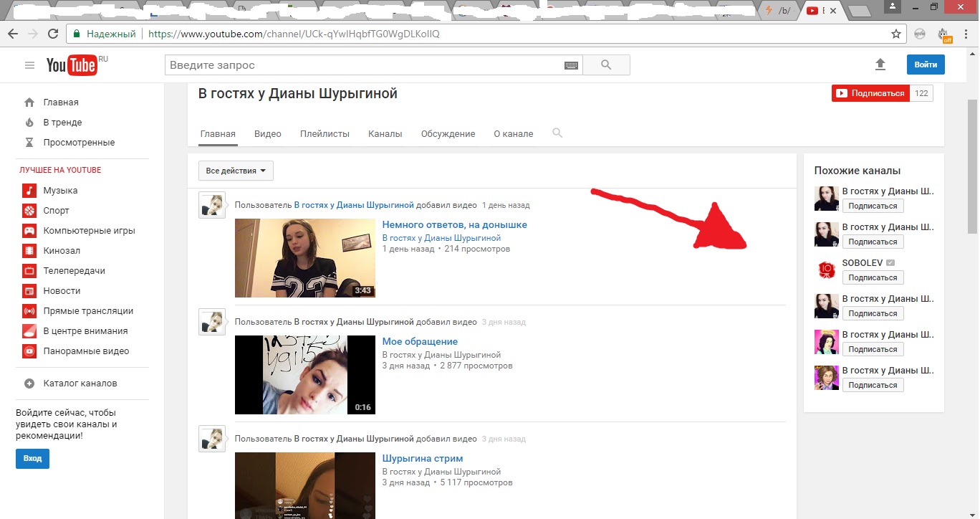Click the upload arrow icon
The width and height of the screenshot is (980, 519).
point(880,65)
